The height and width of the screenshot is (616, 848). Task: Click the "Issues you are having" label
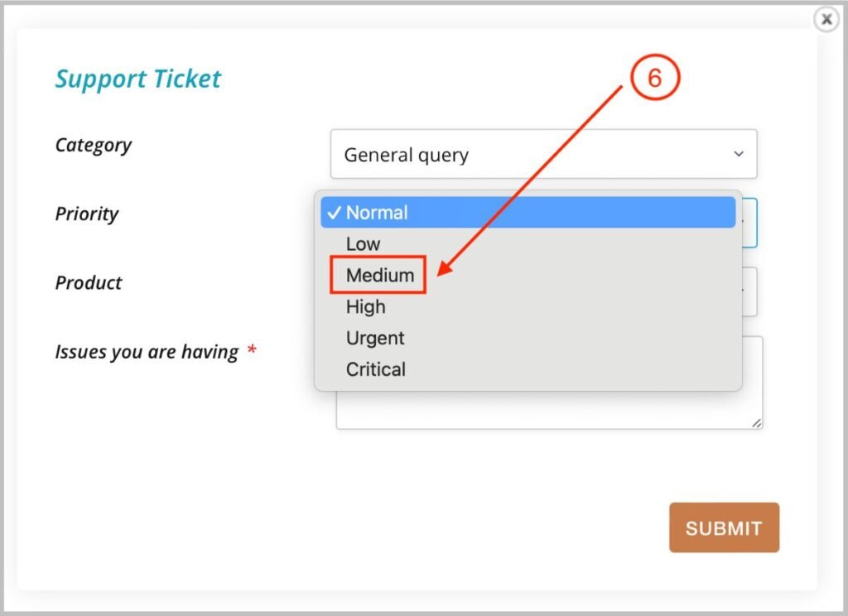tap(147, 352)
